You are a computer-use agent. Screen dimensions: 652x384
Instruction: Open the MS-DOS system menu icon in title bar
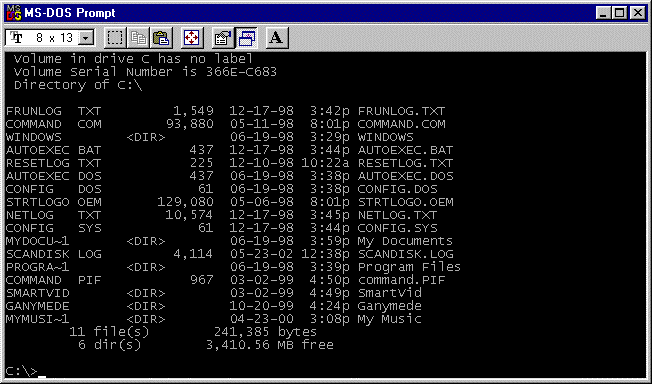pyautogui.click(x=14, y=13)
